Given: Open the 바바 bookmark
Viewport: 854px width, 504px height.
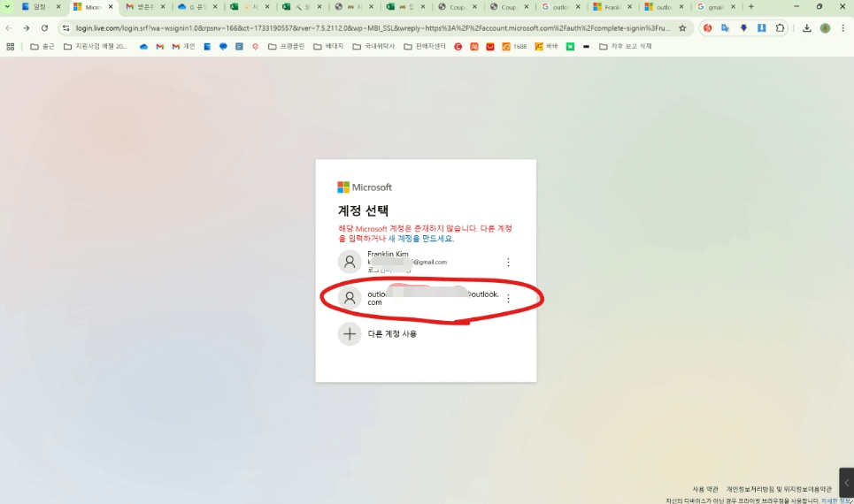Looking at the screenshot, I should [x=546, y=47].
